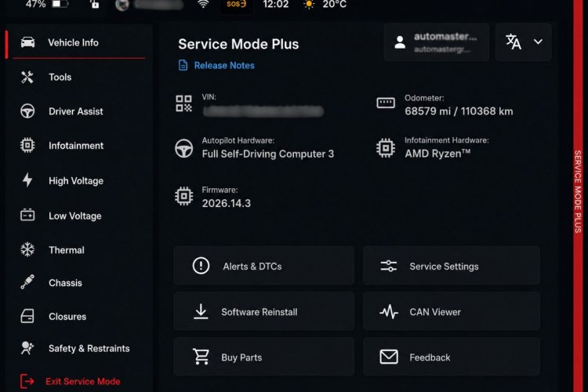
Task: Click the Service Mode Plus heading
Action: pyautogui.click(x=238, y=44)
